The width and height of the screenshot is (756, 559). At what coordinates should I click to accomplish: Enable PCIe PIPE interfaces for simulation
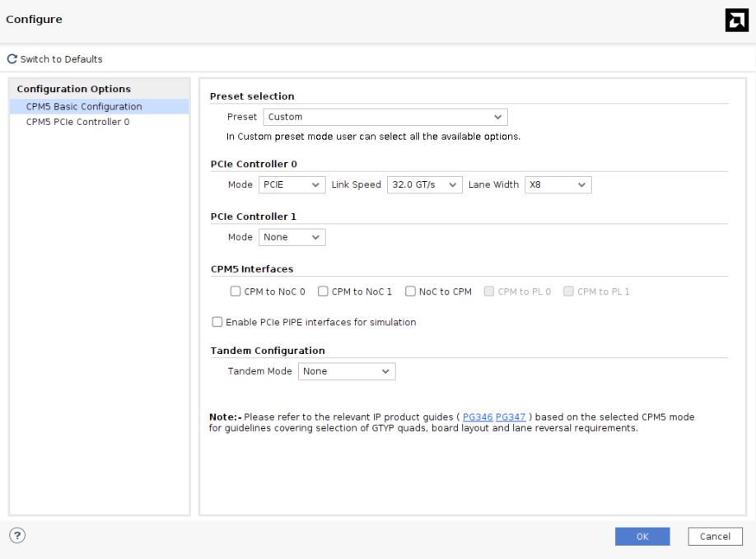coord(217,322)
